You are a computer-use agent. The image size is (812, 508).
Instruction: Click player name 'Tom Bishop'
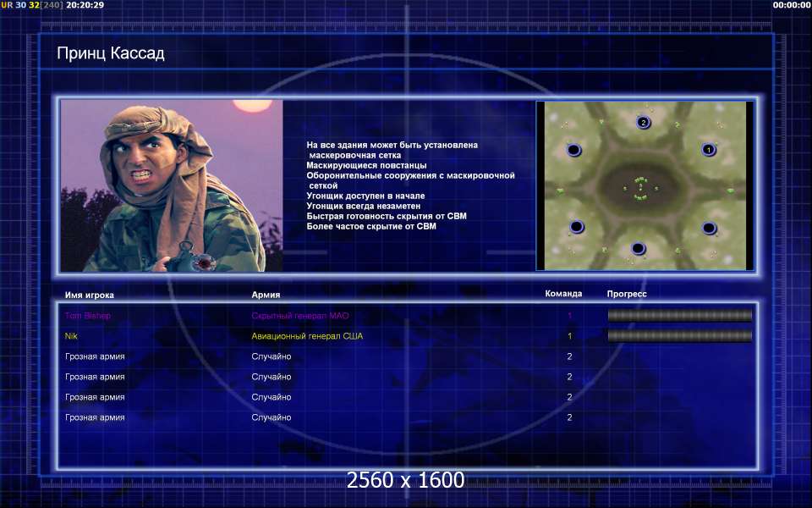88,316
